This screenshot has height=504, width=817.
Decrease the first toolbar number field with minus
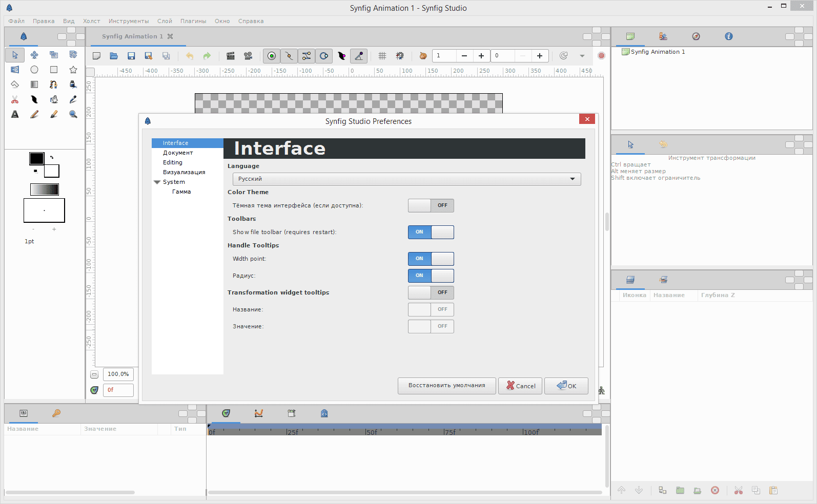464,56
